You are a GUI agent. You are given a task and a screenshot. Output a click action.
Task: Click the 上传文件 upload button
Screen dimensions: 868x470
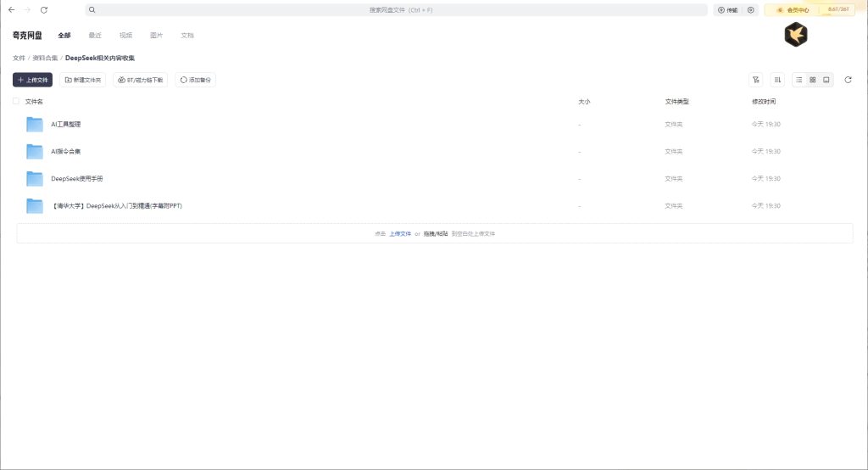tap(32, 80)
